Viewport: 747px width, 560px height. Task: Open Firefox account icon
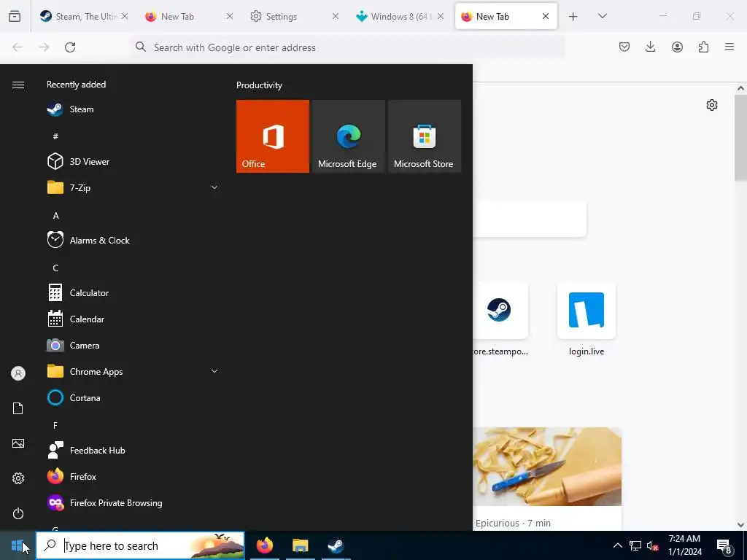(677, 47)
